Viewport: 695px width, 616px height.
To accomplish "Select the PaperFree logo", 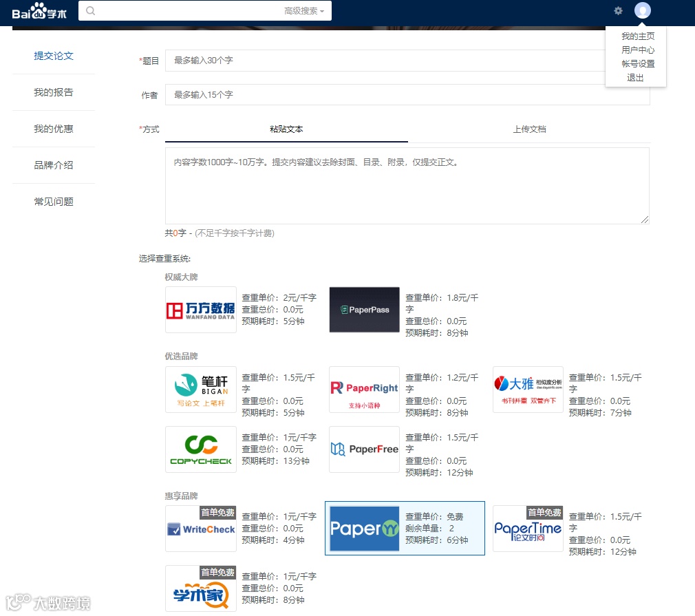I will 364,449.
